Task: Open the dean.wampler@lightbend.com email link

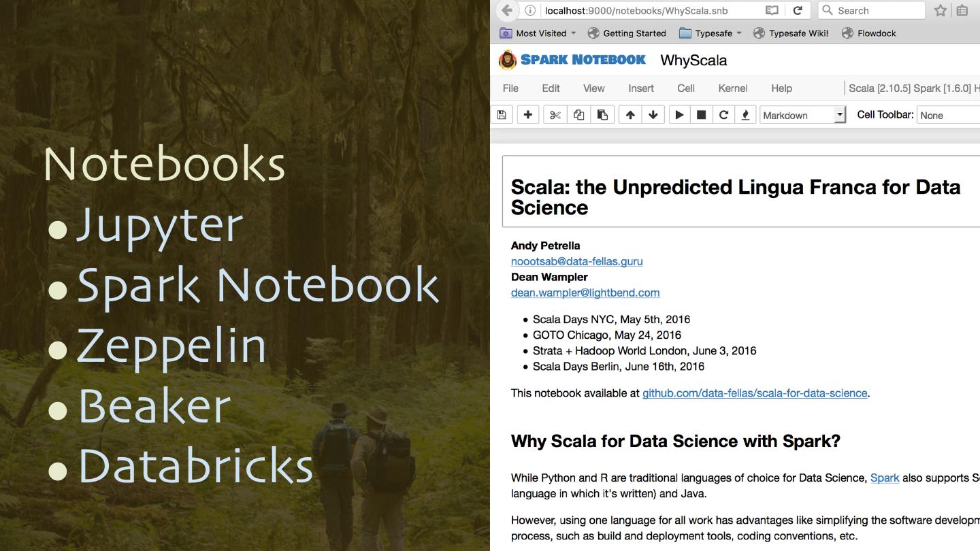Action: pyautogui.click(x=585, y=293)
